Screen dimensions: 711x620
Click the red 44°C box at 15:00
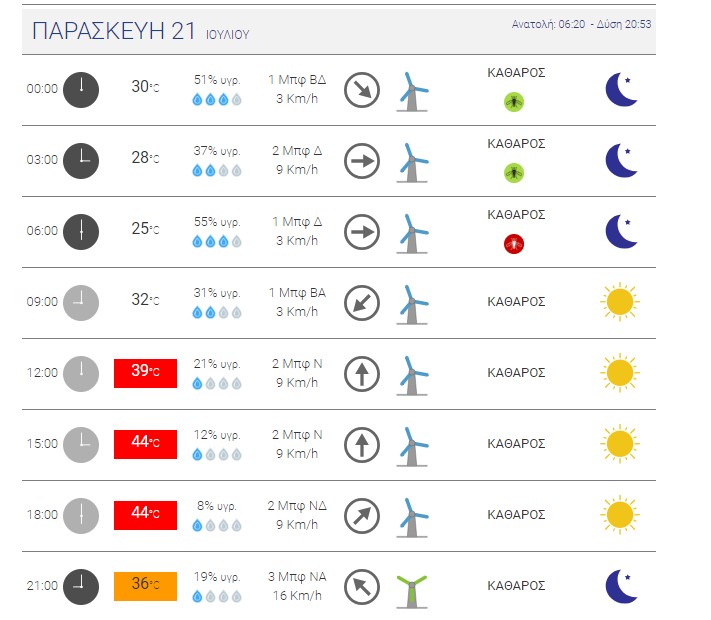pyautogui.click(x=145, y=444)
